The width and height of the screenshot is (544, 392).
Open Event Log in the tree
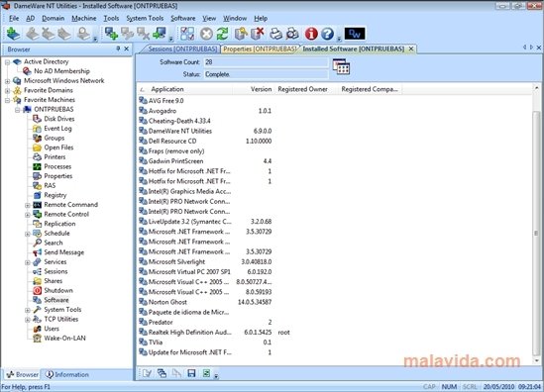[x=57, y=129]
